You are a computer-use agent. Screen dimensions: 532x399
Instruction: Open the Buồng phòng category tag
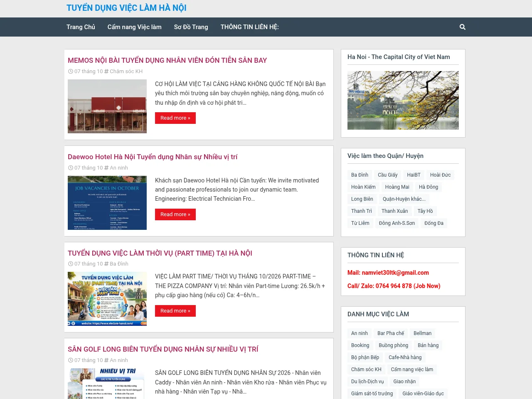(x=394, y=345)
